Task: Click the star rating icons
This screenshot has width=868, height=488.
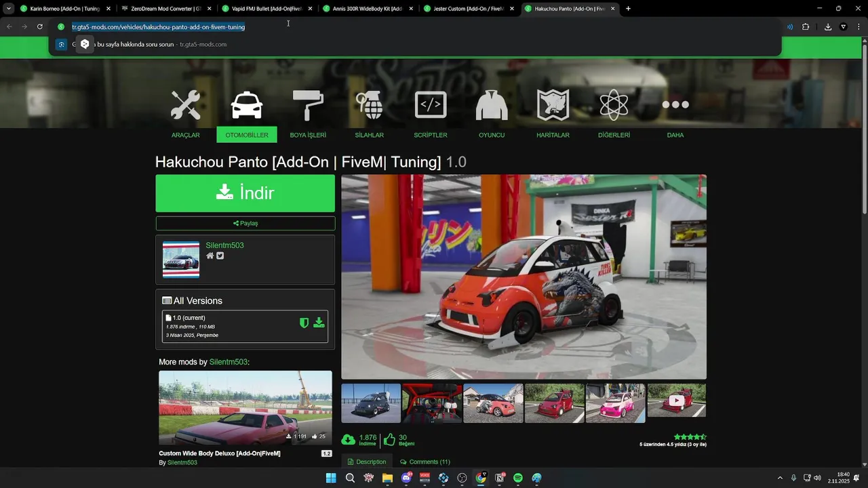Action: (x=690, y=437)
